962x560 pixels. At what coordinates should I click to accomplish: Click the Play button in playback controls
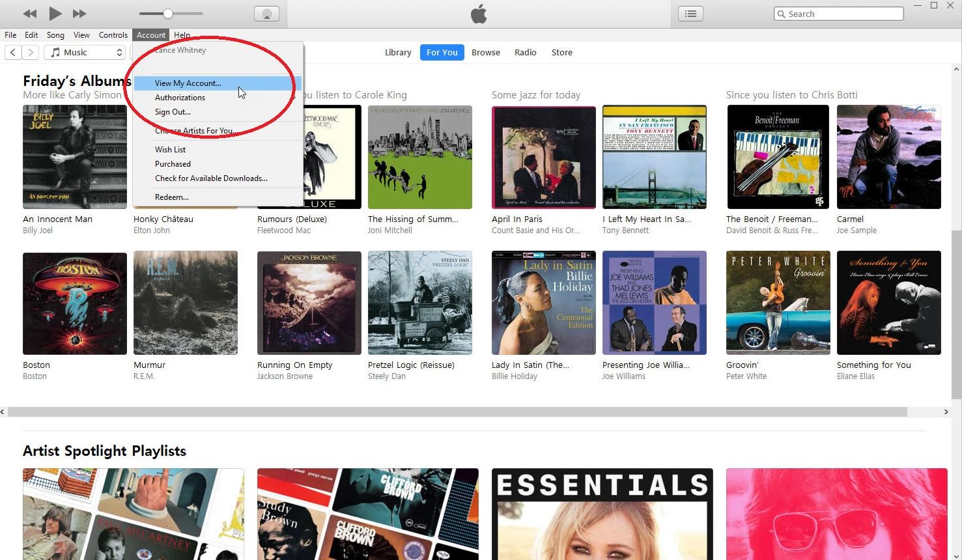pos(55,14)
